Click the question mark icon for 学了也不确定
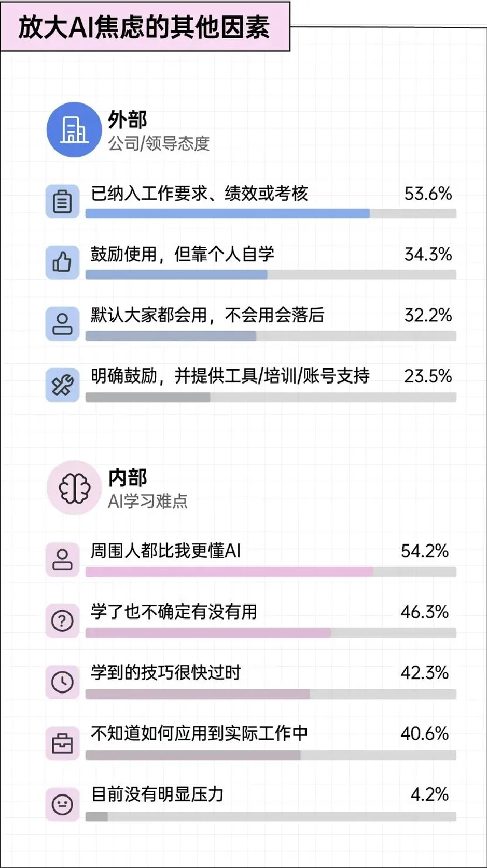This screenshot has width=487, height=868. 63,621
